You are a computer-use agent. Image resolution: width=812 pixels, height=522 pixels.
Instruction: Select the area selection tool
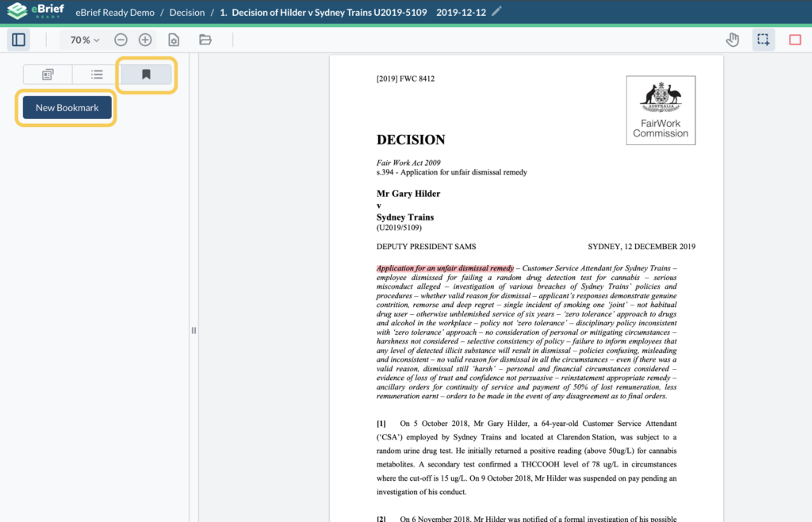[764, 40]
